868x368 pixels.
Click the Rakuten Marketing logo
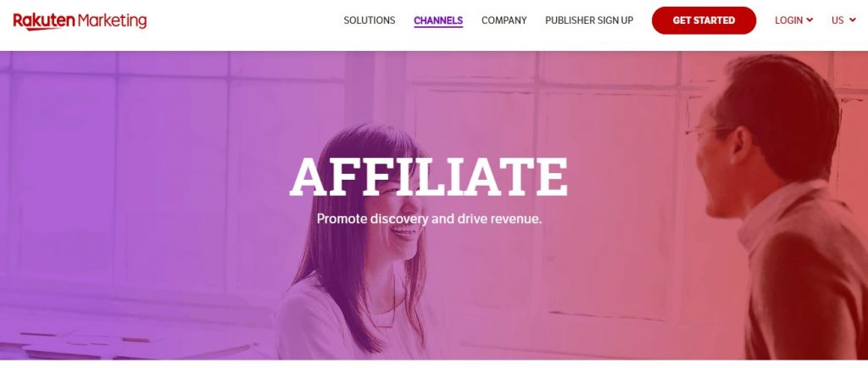[80, 21]
